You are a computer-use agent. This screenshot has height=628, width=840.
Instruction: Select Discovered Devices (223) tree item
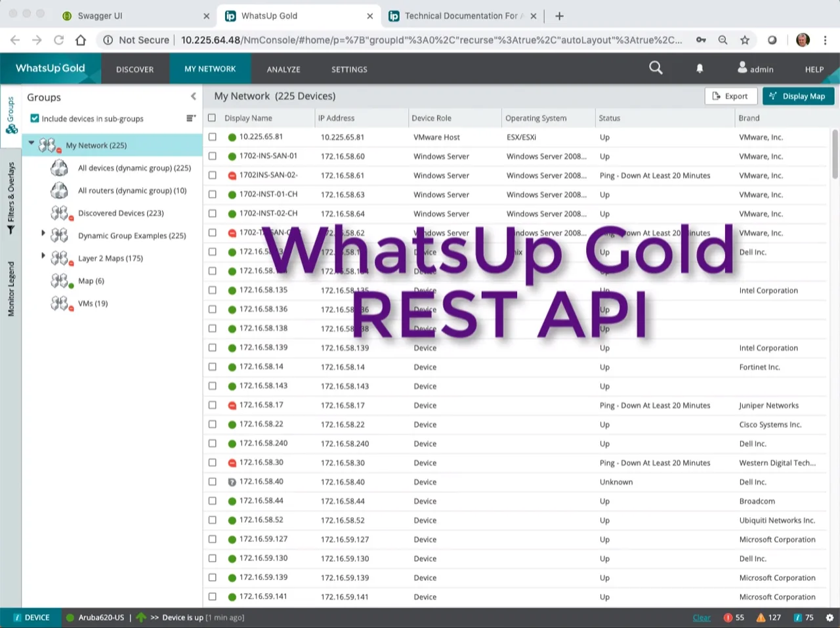tap(121, 213)
